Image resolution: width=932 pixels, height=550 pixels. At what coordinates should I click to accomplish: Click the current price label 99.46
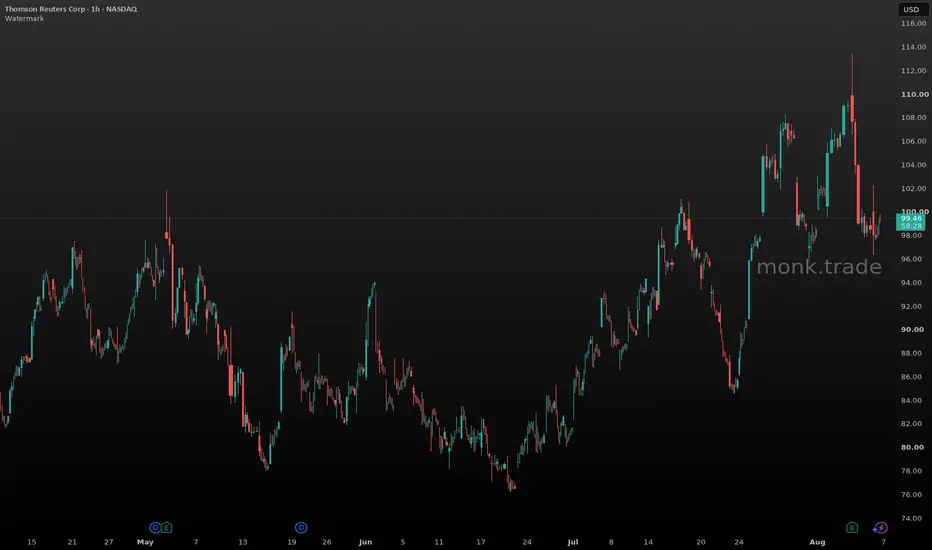click(911, 219)
